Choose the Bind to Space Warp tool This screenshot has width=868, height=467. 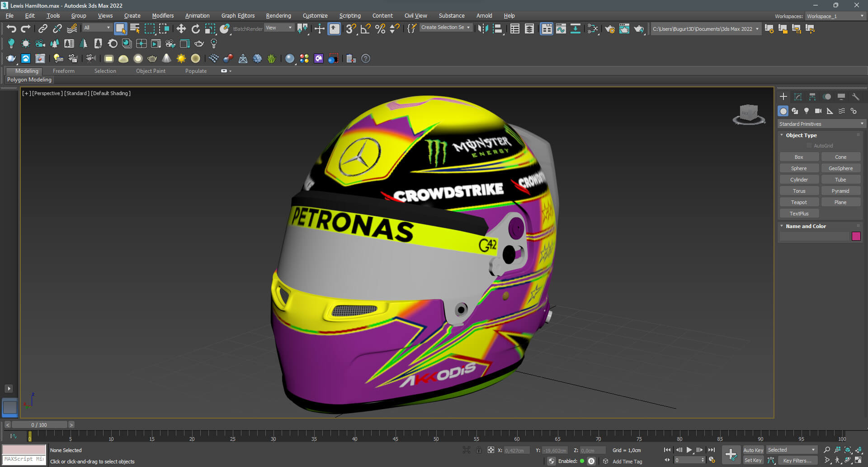pos(72,29)
